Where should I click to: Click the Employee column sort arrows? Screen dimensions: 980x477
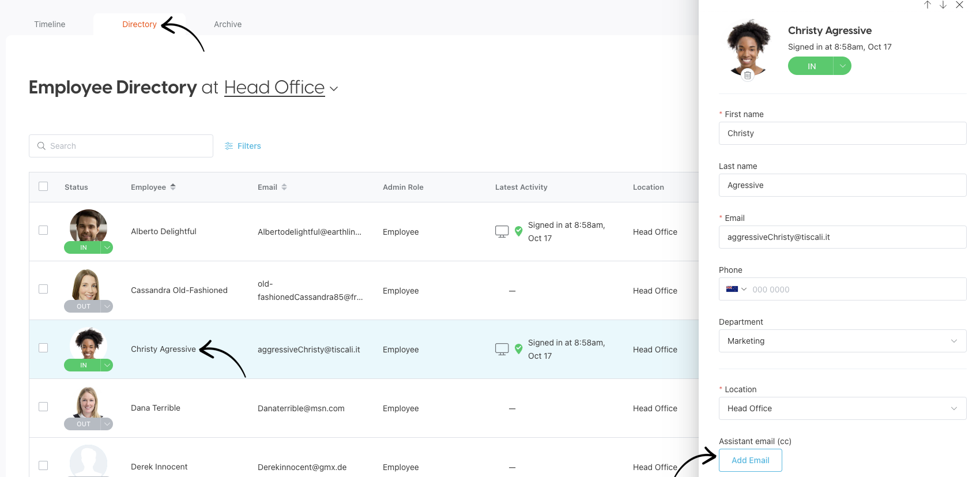pyautogui.click(x=173, y=187)
